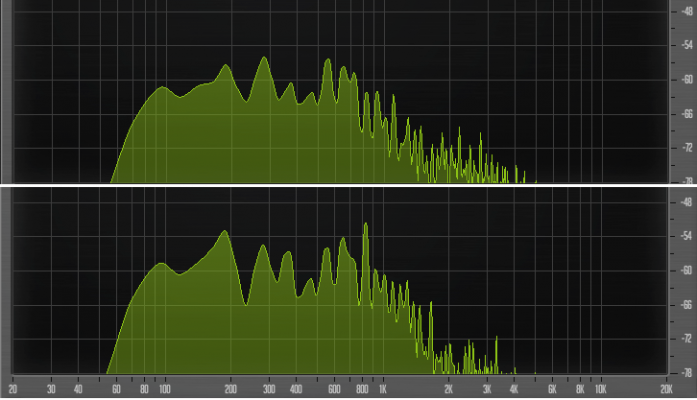The height and width of the screenshot is (400, 697).
Task: Select the 800 frequency axis label
Action: click(x=362, y=389)
